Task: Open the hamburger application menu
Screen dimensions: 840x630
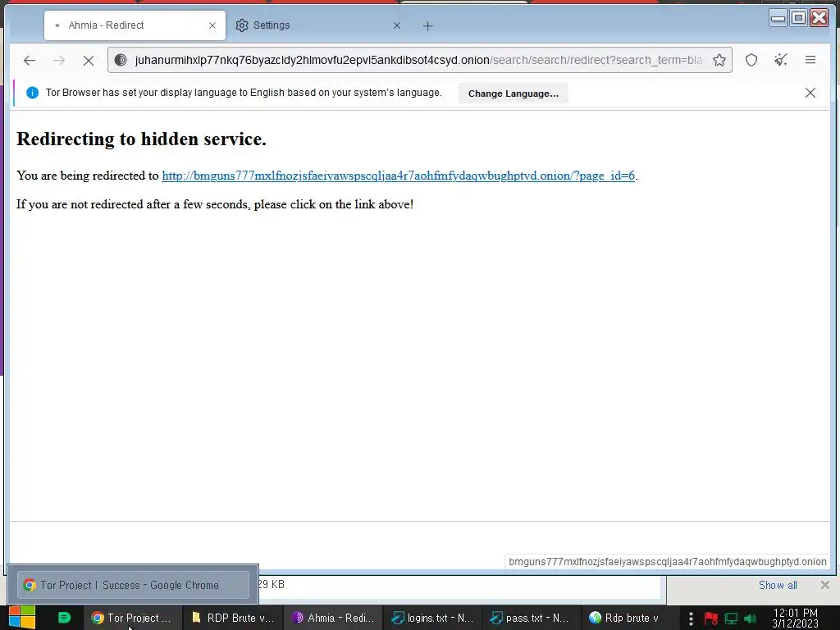Action: (810, 60)
